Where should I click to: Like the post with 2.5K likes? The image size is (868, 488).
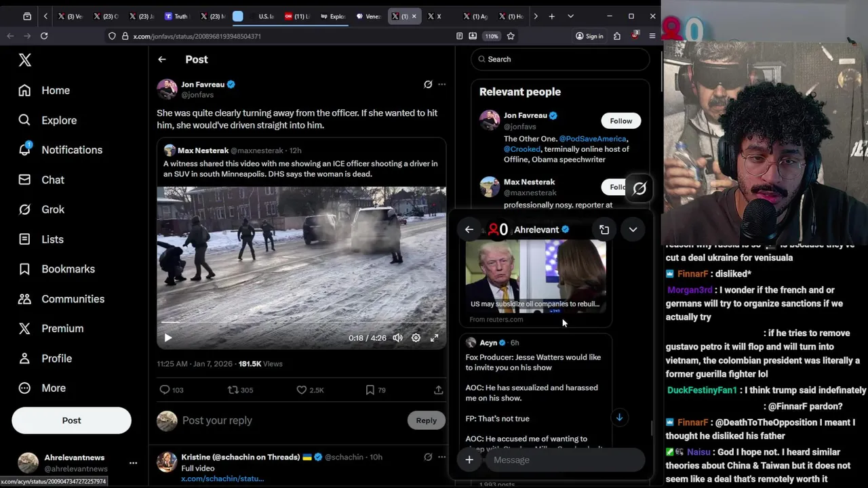point(310,390)
